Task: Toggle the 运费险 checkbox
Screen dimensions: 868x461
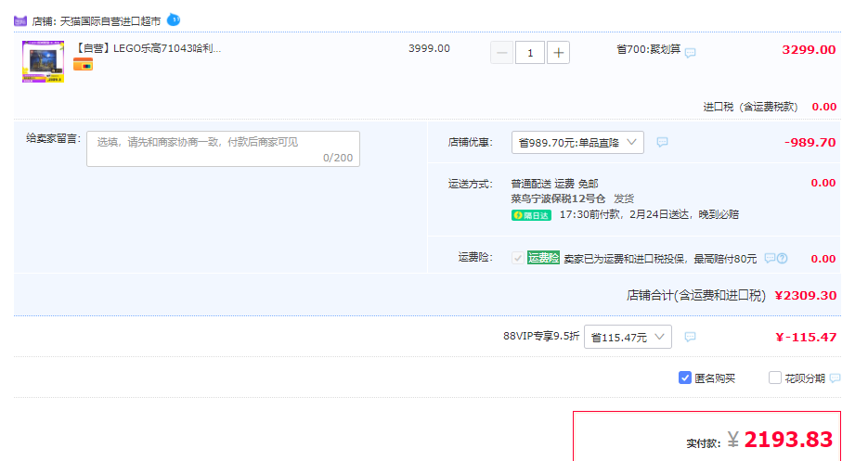Action: pyautogui.click(x=518, y=258)
